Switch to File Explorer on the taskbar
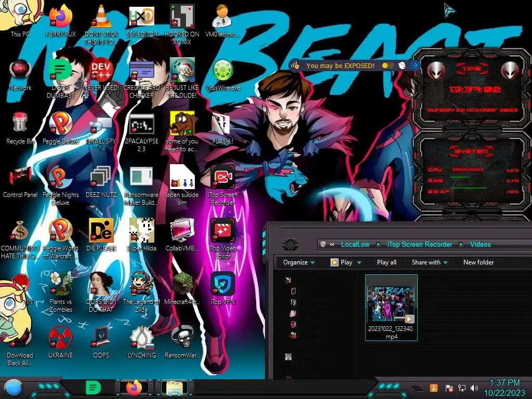This screenshot has width=532, height=399. (175, 388)
